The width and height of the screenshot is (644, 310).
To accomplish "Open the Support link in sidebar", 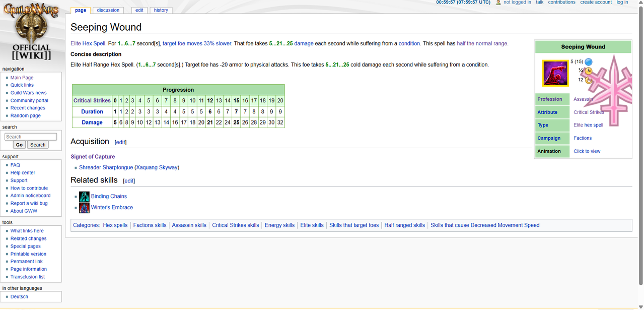I will 19,180.
